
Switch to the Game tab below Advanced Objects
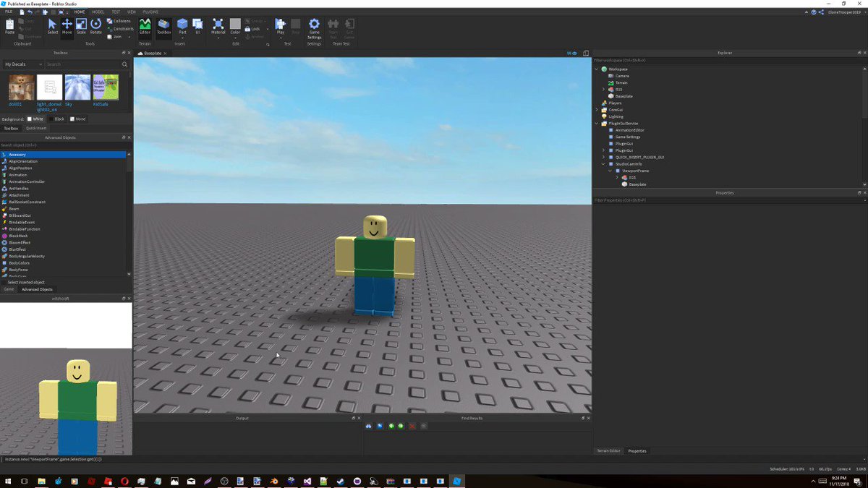click(x=9, y=289)
